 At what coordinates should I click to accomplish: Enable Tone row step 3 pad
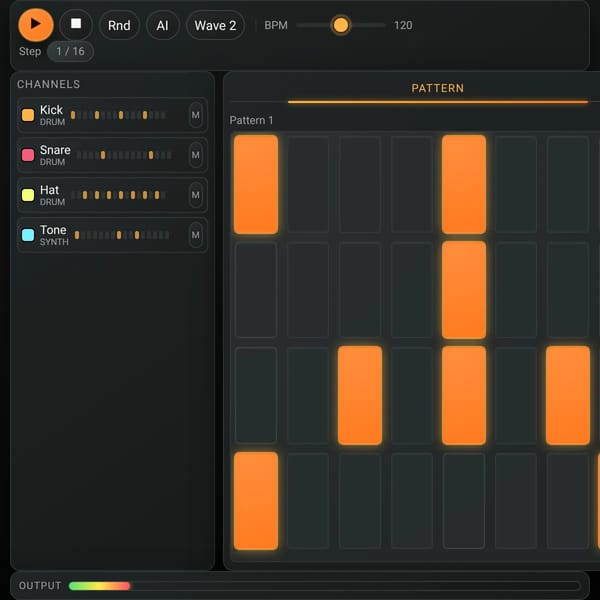click(x=360, y=501)
